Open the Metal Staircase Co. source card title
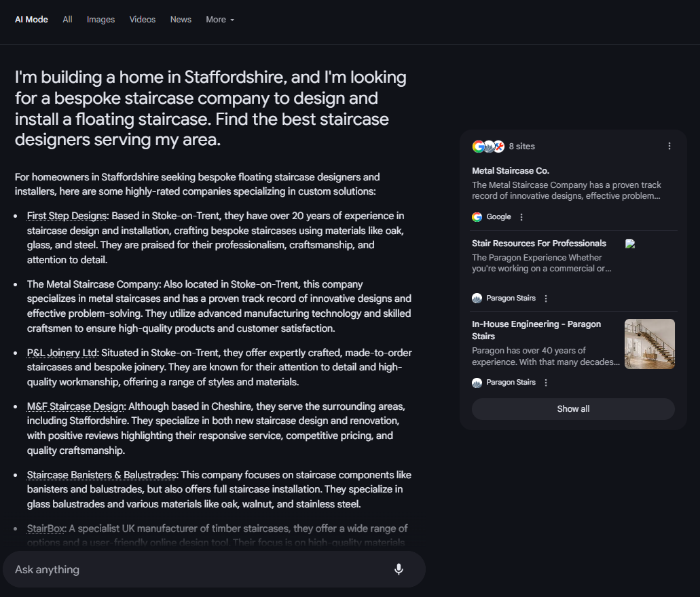 click(511, 170)
